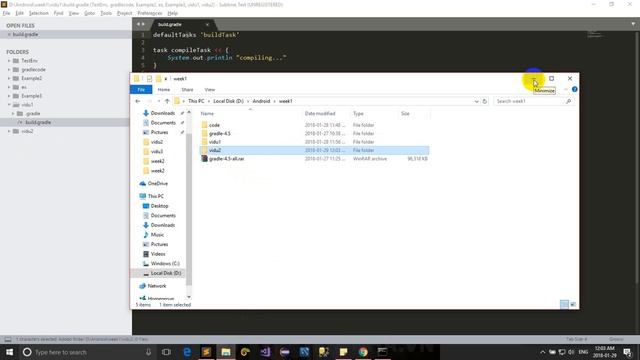Expand TestEnv folder in Sublime sidebar

[9, 61]
